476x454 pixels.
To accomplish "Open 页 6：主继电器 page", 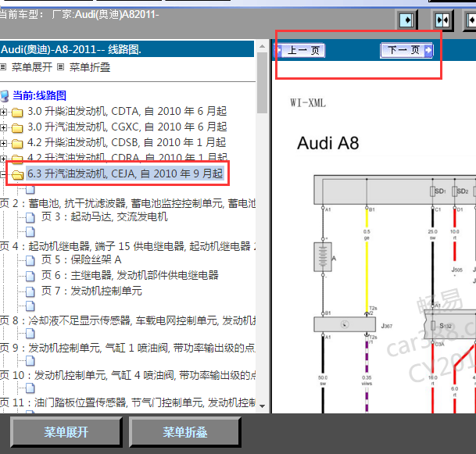I will 130,275.
